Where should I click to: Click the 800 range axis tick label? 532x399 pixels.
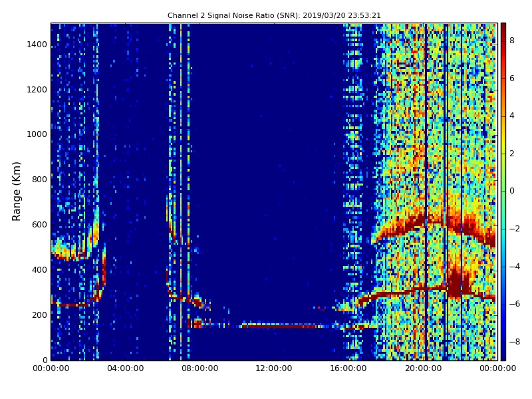pyautogui.click(x=39, y=180)
